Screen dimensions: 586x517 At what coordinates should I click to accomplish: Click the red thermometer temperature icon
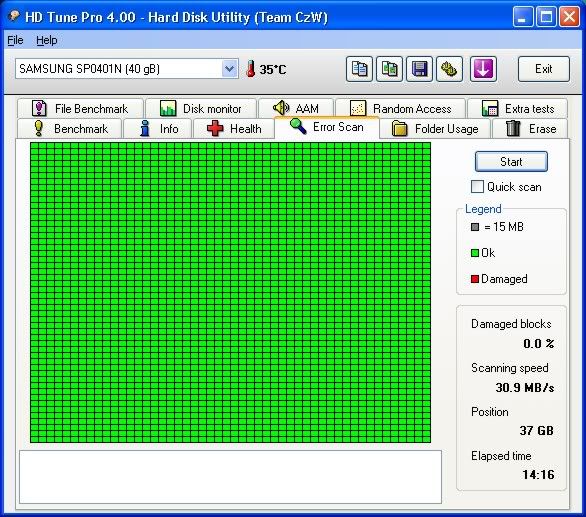[x=250, y=69]
